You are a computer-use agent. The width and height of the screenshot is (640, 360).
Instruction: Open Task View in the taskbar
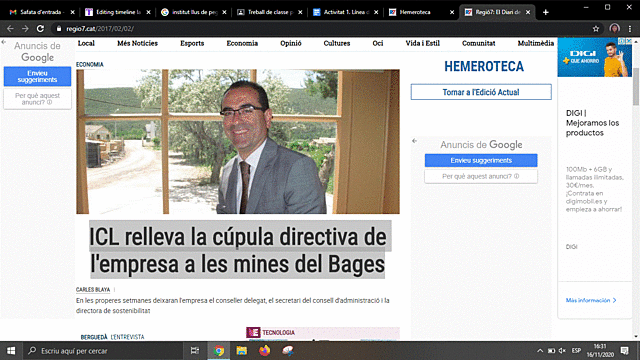pyautogui.click(x=195, y=351)
